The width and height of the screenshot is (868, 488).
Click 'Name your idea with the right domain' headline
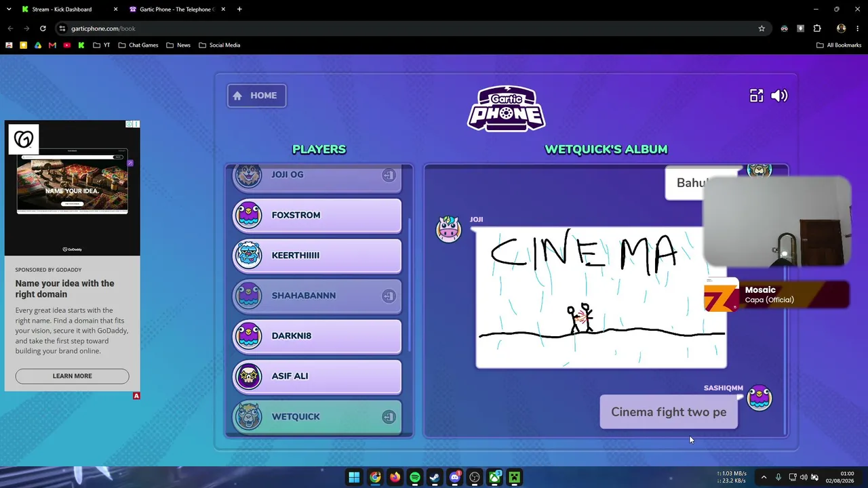(65, 289)
